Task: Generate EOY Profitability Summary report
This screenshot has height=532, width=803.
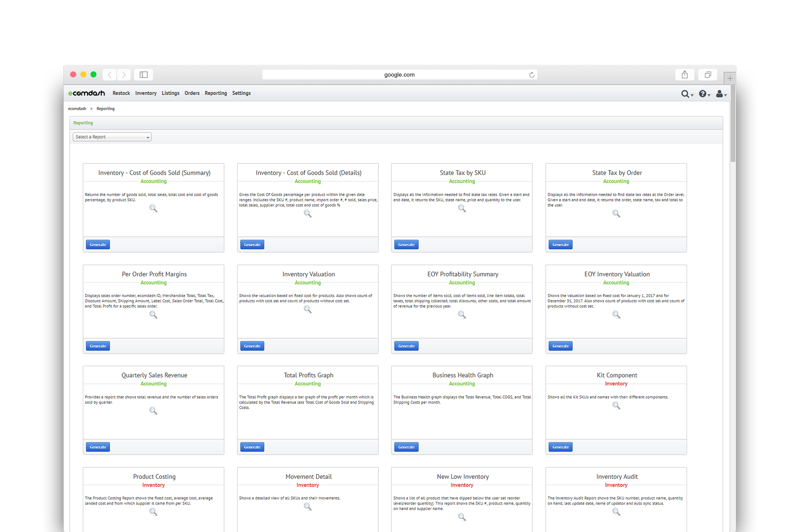Action: [x=406, y=346]
